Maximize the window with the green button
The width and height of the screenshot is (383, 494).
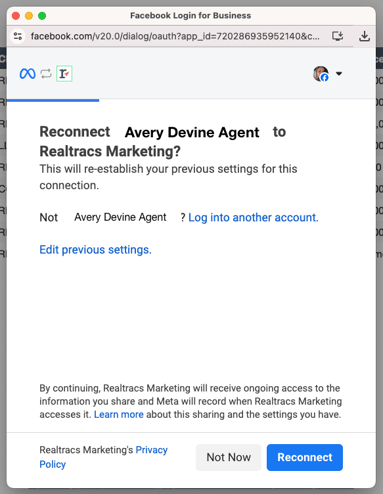(42, 16)
